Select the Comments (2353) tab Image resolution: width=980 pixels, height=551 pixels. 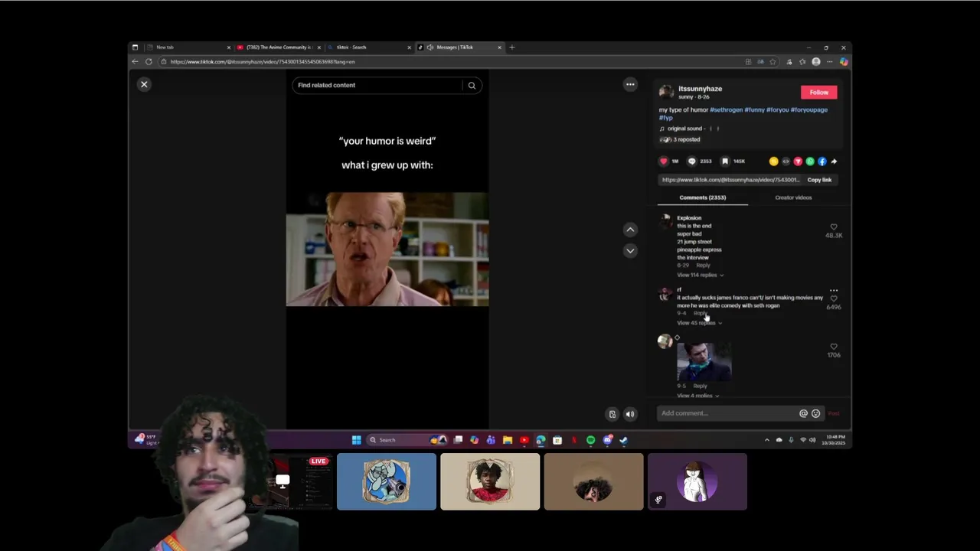click(702, 197)
